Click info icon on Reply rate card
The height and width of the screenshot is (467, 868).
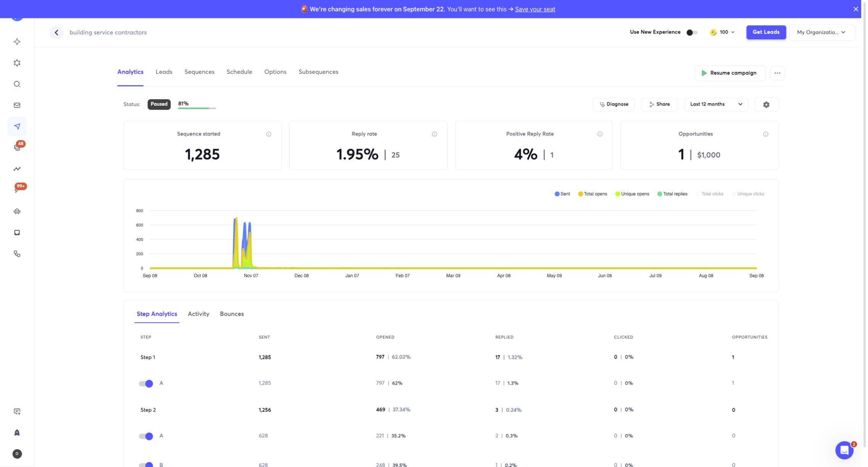[x=434, y=134]
